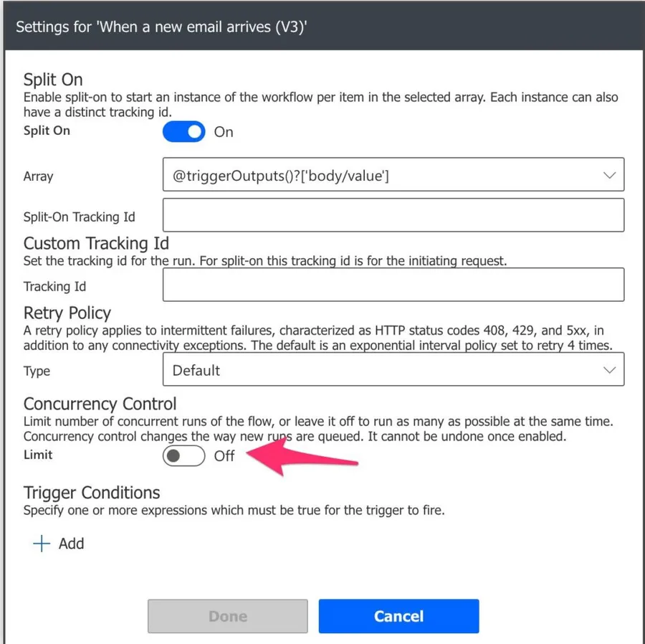Image resolution: width=645 pixels, height=644 pixels.
Task: Select the 'Retry Policy' section heading
Action: 67,313
